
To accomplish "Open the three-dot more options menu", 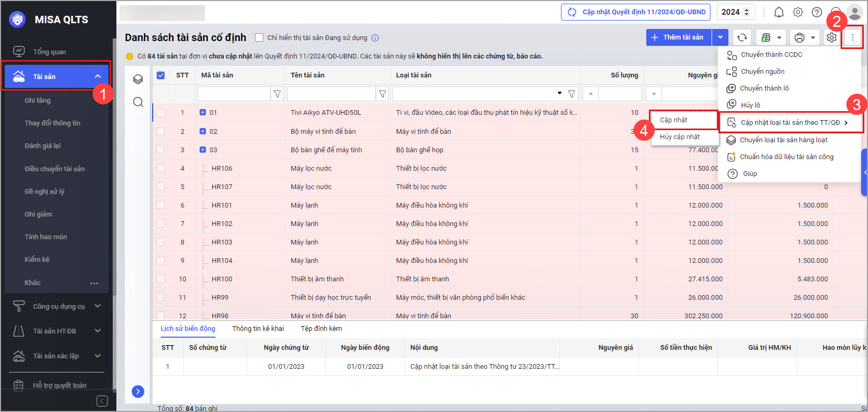I will (x=852, y=37).
